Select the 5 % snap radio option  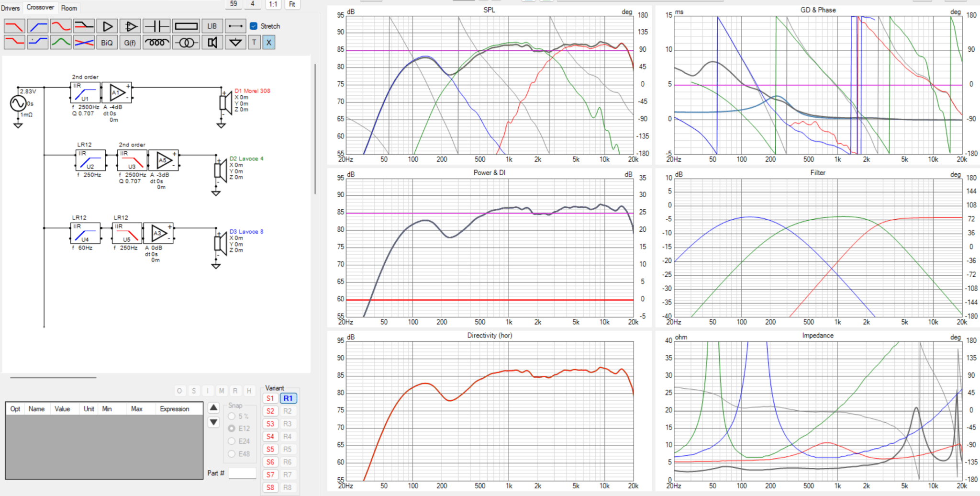[232, 416]
